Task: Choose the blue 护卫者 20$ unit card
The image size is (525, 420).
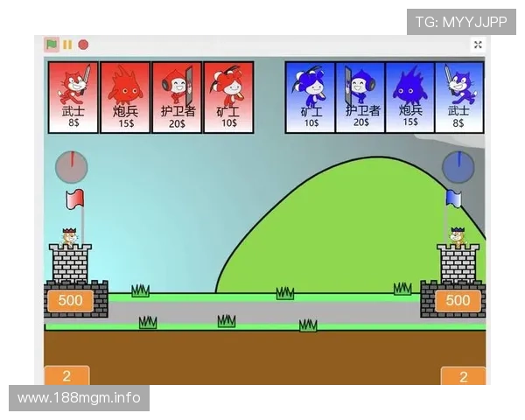Action: [x=360, y=96]
